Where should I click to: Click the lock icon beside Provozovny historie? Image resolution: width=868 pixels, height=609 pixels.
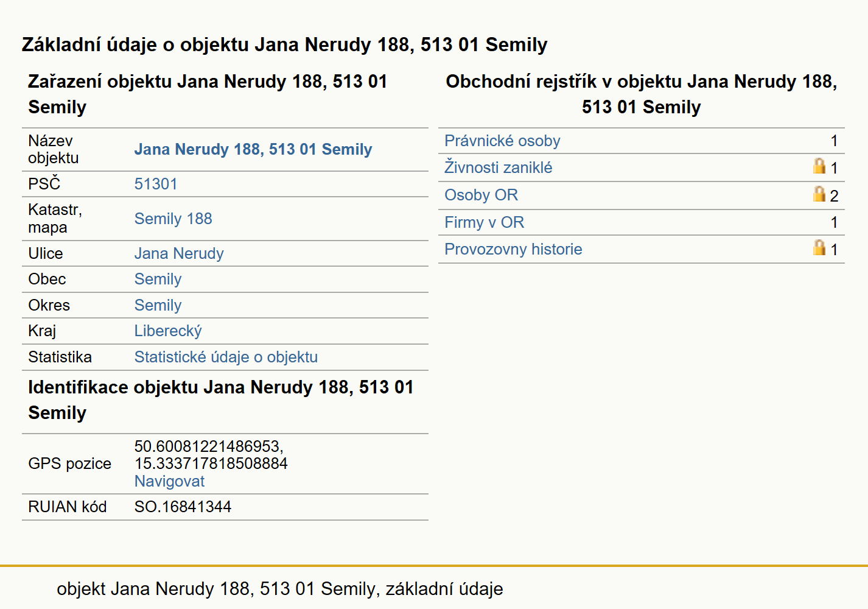coord(819,247)
